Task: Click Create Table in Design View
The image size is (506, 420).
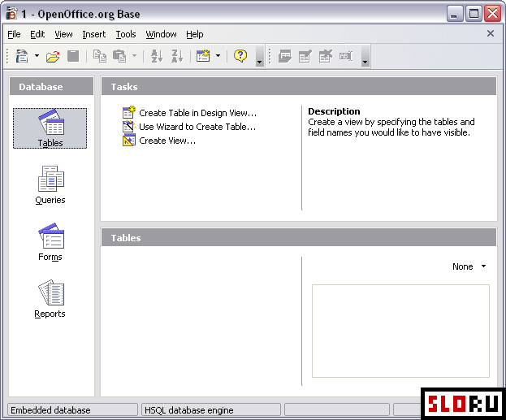Action: 190,113
